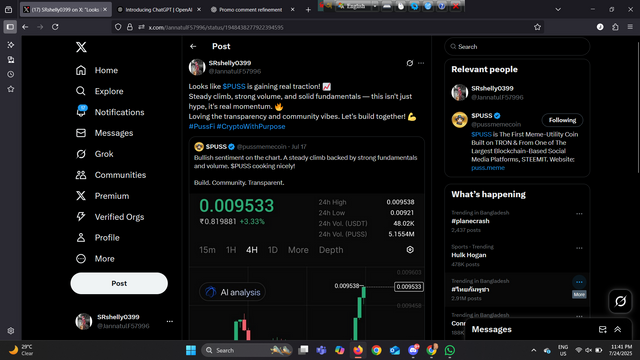Open account menu dots beside SRshelly0399
The image size is (640, 360).
click(x=169, y=321)
